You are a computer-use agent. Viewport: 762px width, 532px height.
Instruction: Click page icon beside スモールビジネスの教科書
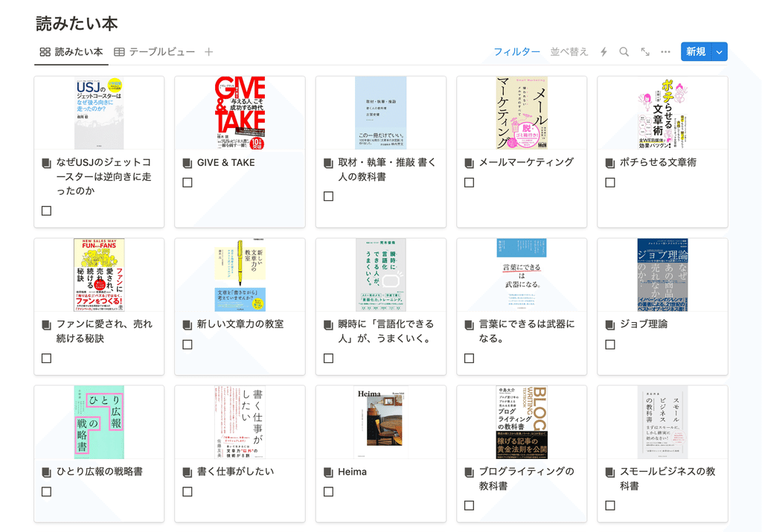(x=610, y=472)
